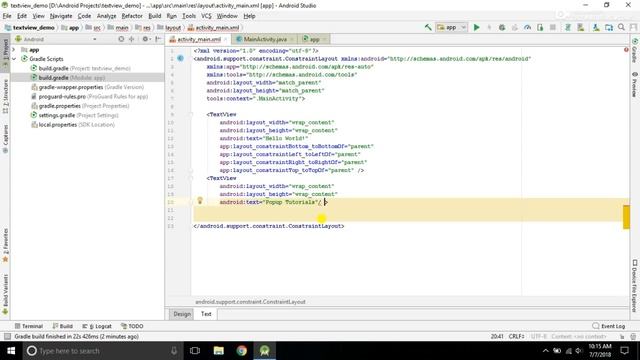Open the Logcat tool window
The image size is (640, 360).
(x=97, y=326)
